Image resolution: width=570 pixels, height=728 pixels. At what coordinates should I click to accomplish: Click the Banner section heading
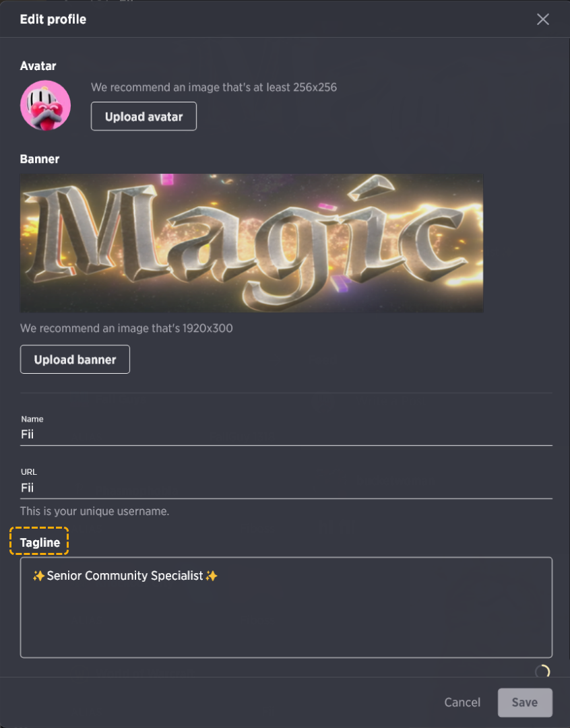[x=40, y=159]
